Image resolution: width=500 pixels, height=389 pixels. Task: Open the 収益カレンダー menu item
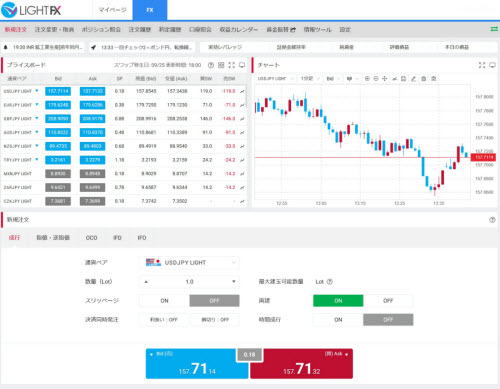239,30
